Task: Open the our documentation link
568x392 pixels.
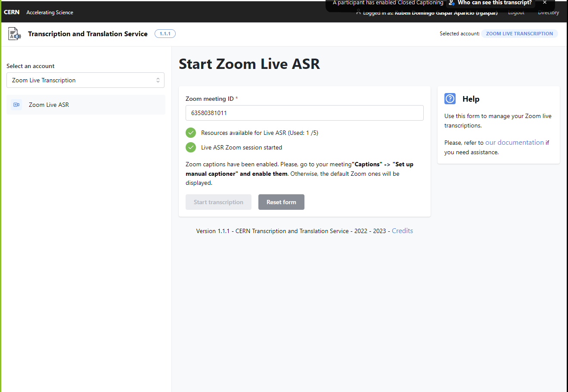Action: click(x=515, y=143)
